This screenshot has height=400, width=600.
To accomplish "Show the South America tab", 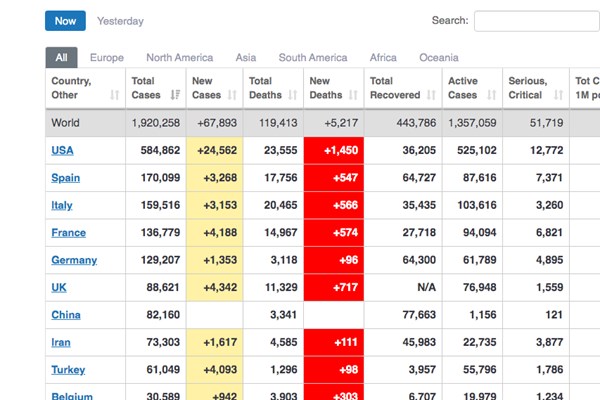I will pyautogui.click(x=313, y=58).
